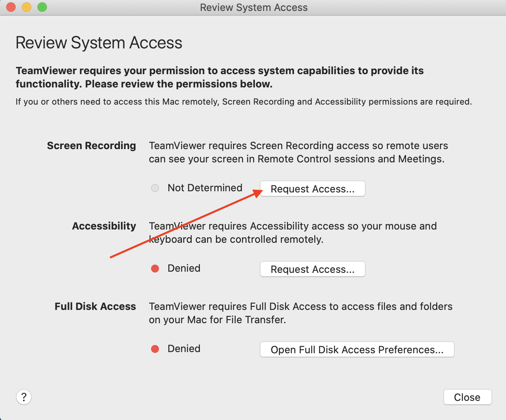Select the Full Disk Access section label
The height and width of the screenshot is (420, 506).
tap(95, 306)
